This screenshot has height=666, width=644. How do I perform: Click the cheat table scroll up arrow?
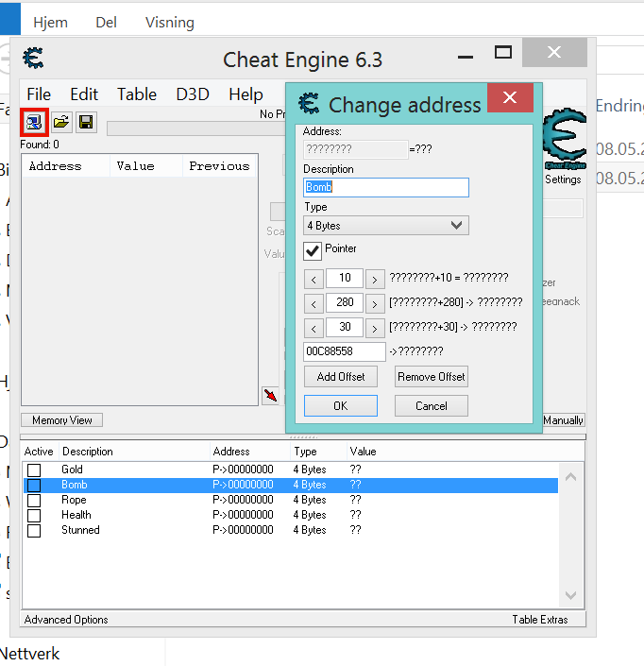pos(571,477)
